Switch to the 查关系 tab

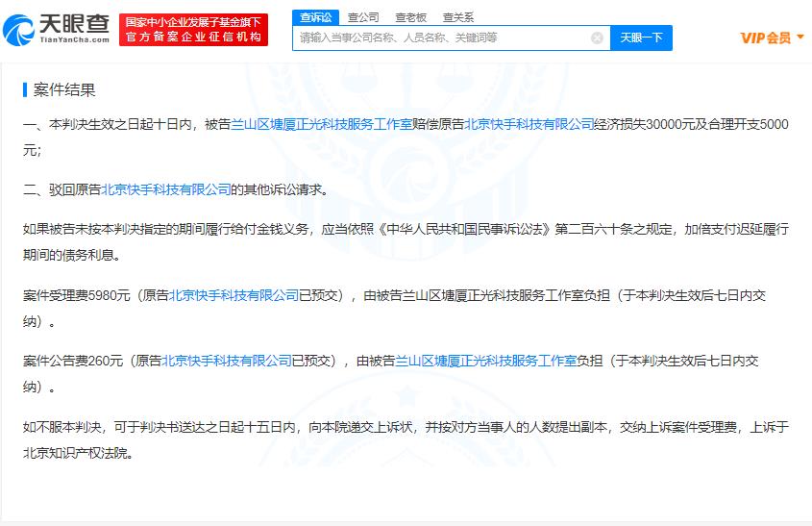458,17
